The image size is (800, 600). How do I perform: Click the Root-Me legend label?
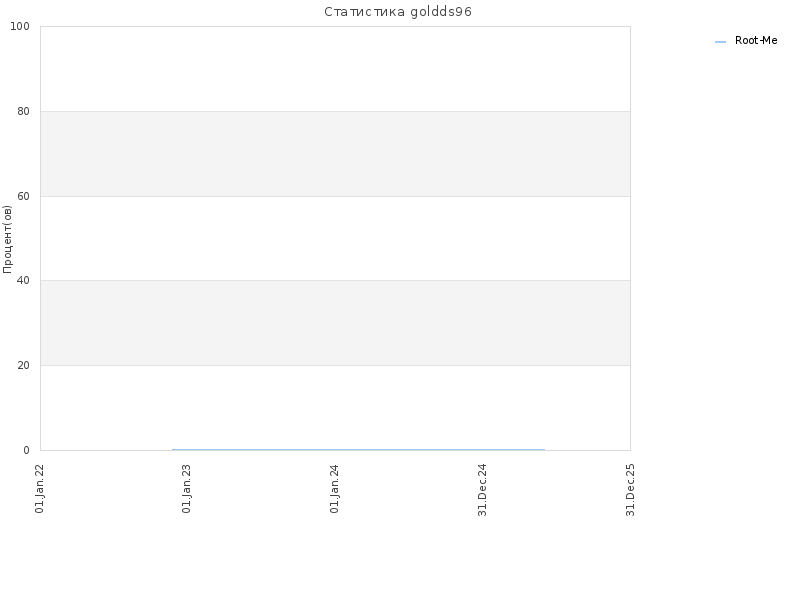[756, 40]
